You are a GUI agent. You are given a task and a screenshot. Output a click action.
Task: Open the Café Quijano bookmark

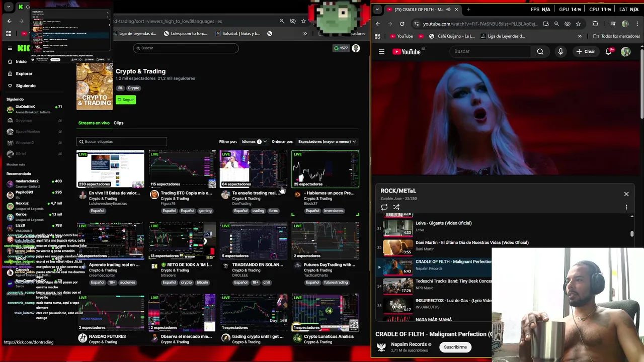click(x=451, y=36)
